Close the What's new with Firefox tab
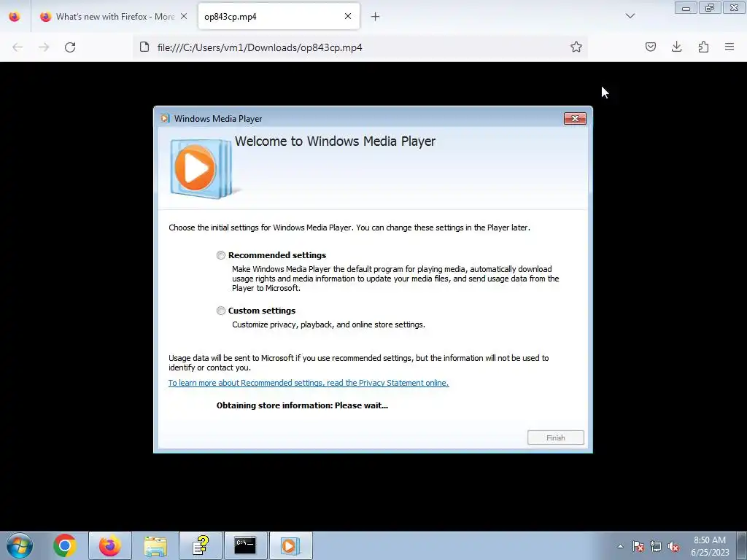 click(184, 17)
